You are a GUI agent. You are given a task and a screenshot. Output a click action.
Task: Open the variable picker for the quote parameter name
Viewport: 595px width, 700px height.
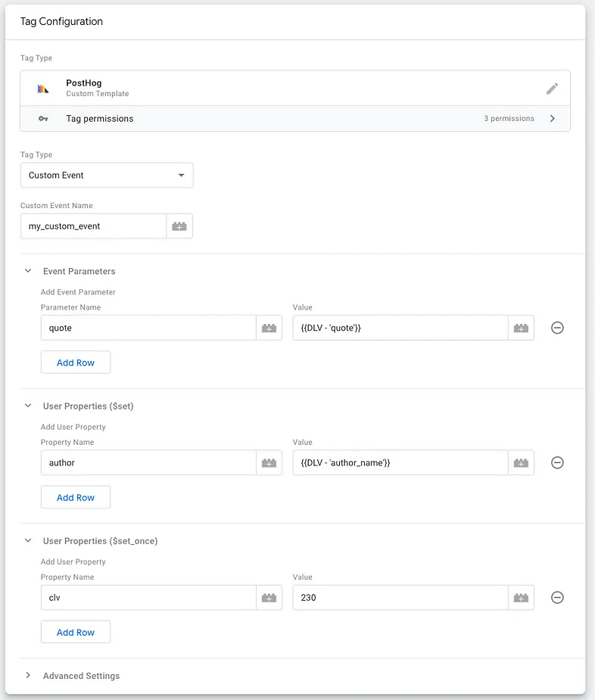[x=269, y=327]
